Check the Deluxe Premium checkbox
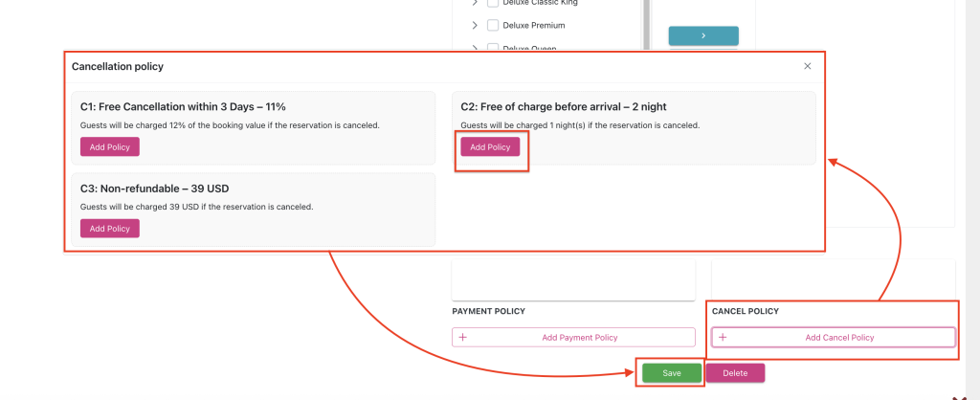The height and width of the screenshot is (400, 980). point(493,25)
